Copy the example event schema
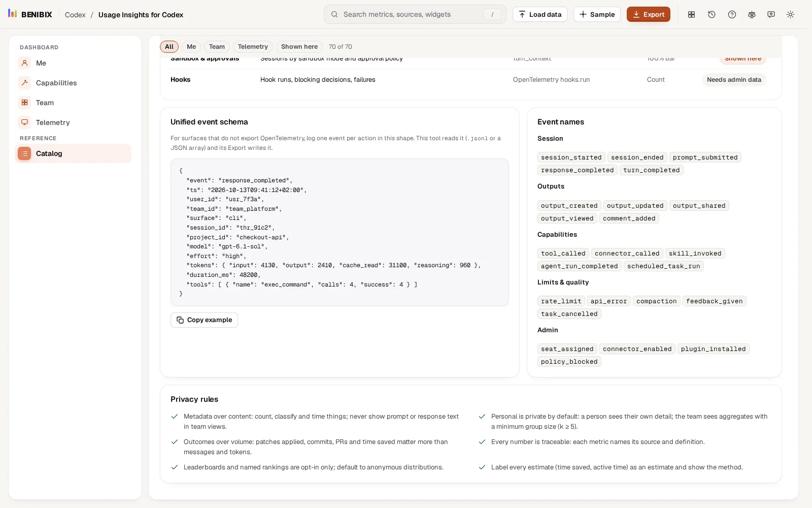Screen dimensions: 812x508 [204, 320]
